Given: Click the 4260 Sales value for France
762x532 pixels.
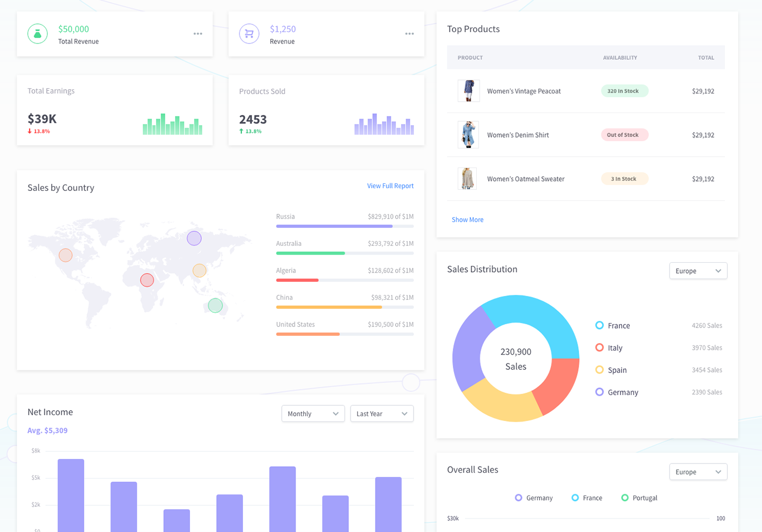Looking at the screenshot, I should pyautogui.click(x=707, y=325).
